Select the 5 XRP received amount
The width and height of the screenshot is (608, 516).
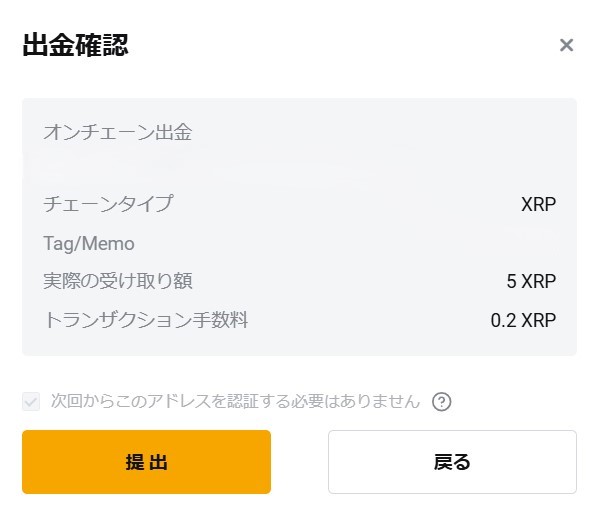(x=531, y=282)
